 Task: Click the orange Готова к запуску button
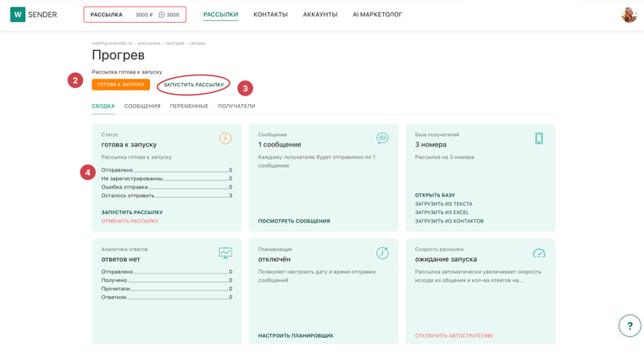coord(120,85)
